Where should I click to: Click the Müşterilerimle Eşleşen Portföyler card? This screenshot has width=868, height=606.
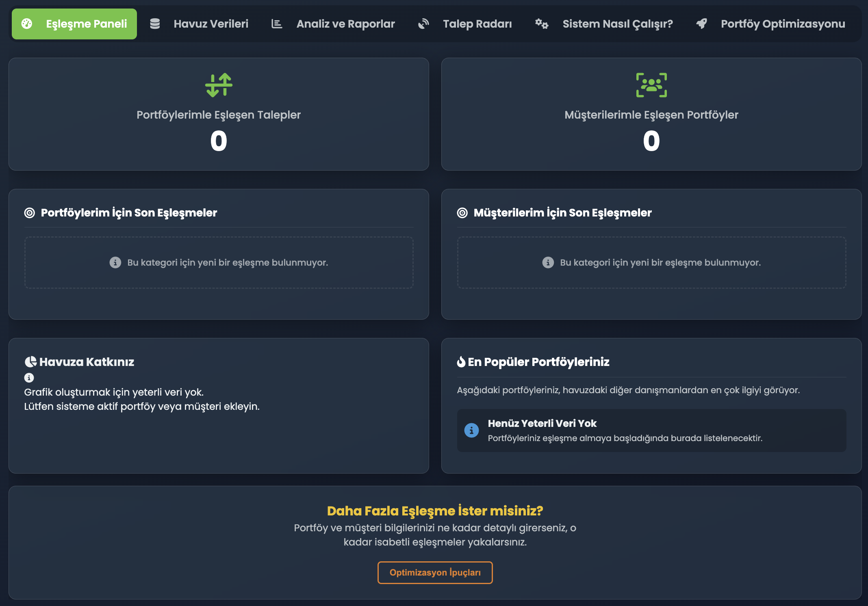(x=651, y=114)
